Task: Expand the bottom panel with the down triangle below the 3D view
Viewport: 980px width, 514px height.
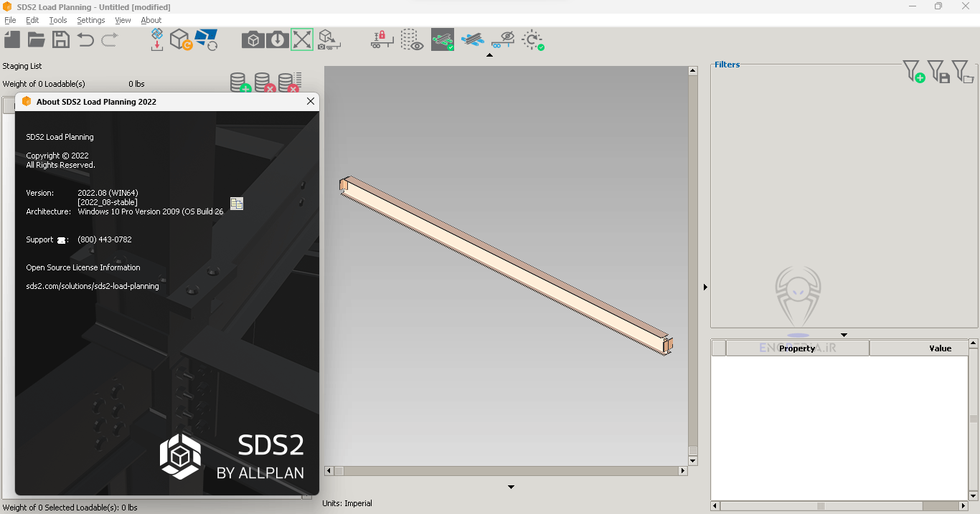Action: click(x=511, y=487)
